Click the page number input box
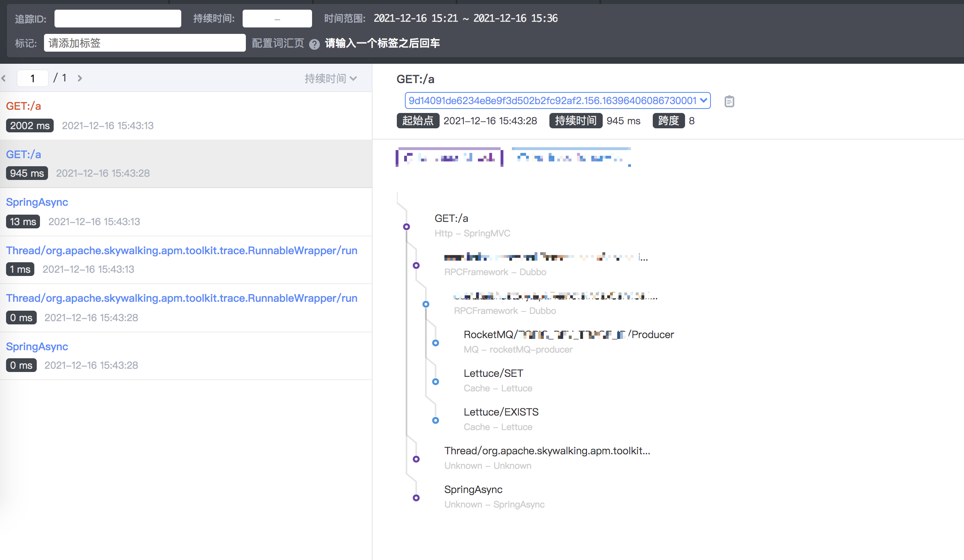Screen dimensions: 964x560 coord(32,78)
